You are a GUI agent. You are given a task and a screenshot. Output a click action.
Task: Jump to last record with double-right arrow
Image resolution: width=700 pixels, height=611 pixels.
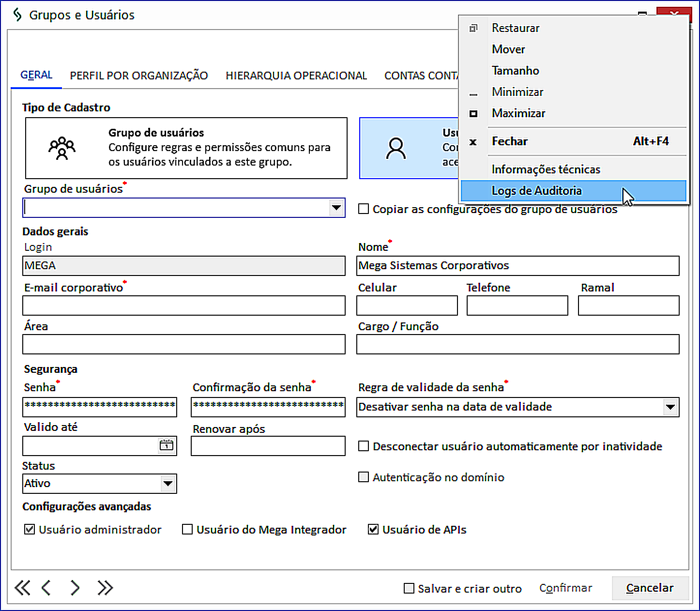(105, 588)
